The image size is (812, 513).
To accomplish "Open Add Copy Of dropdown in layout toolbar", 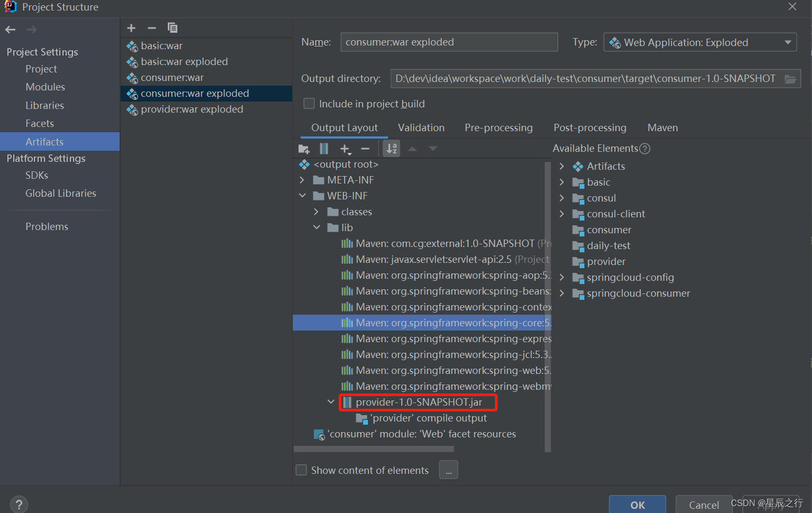I will [x=345, y=149].
